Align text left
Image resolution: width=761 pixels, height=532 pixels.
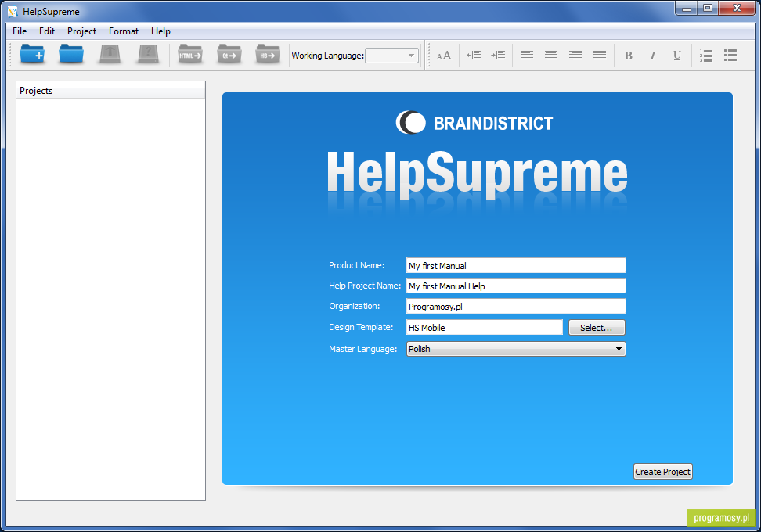(x=527, y=56)
